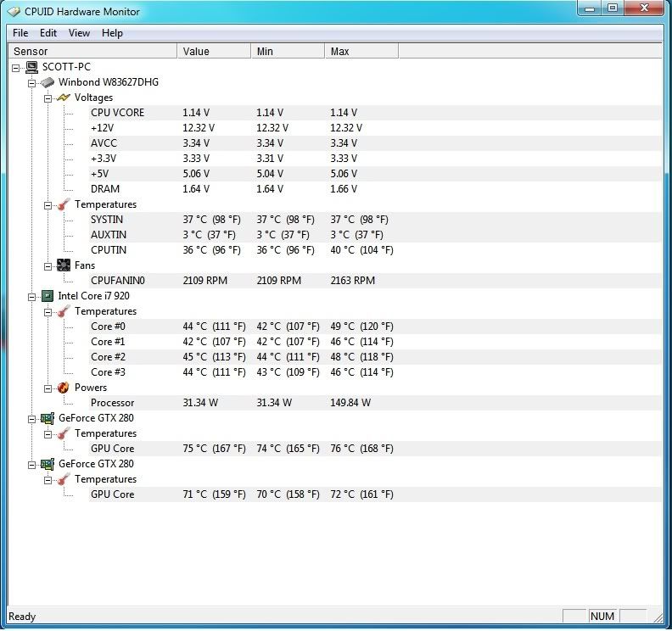Click the Max column header
Screen dimensions: 672x631
point(361,52)
